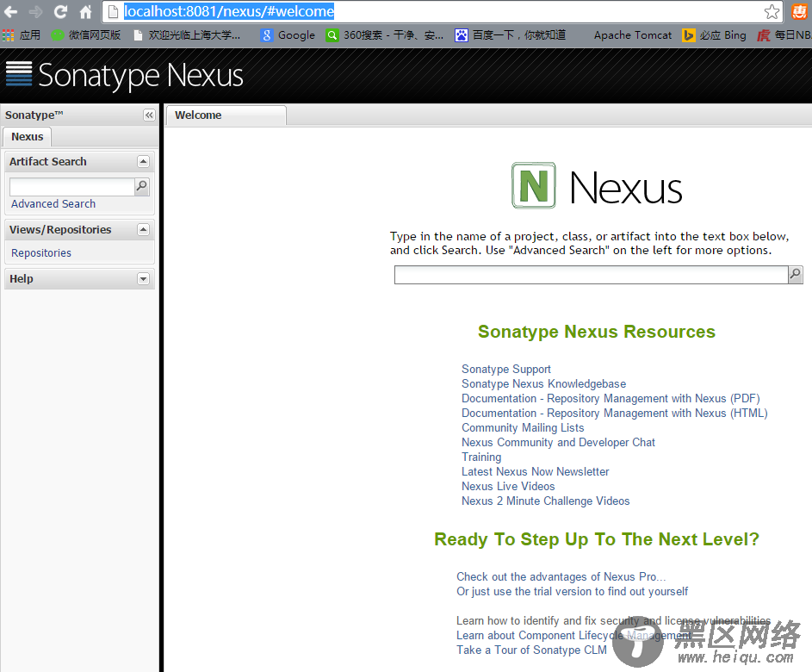812x672 pixels.
Task: Open Sonatype Nexus Knowledgebase link
Action: tap(543, 384)
